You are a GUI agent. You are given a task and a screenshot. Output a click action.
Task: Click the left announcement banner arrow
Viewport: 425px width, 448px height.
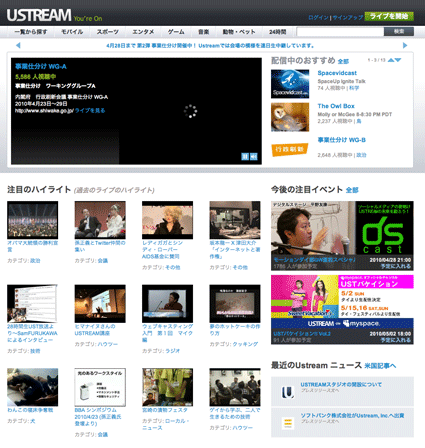pos(18,45)
